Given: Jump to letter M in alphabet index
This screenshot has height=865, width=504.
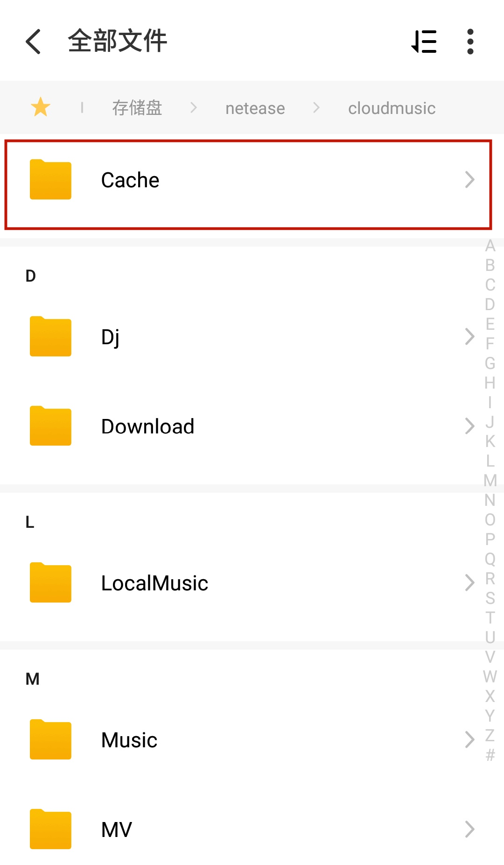Looking at the screenshot, I should point(490,480).
